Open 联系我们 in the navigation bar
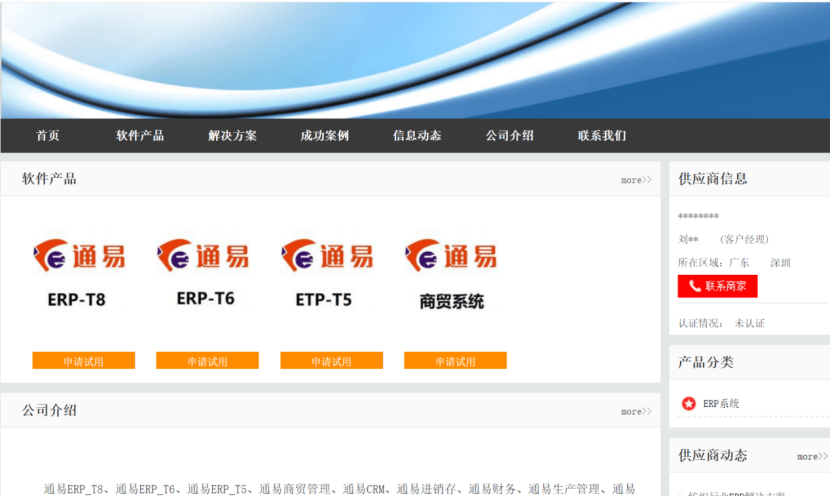Image resolution: width=830 pixels, height=496 pixels. click(x=602, y=136)
